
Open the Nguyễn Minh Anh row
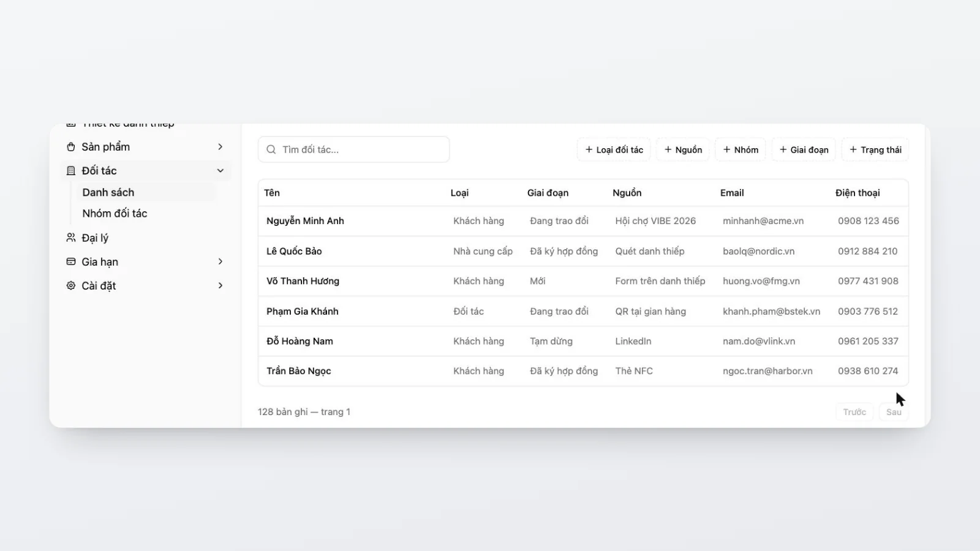click(583, 221)
